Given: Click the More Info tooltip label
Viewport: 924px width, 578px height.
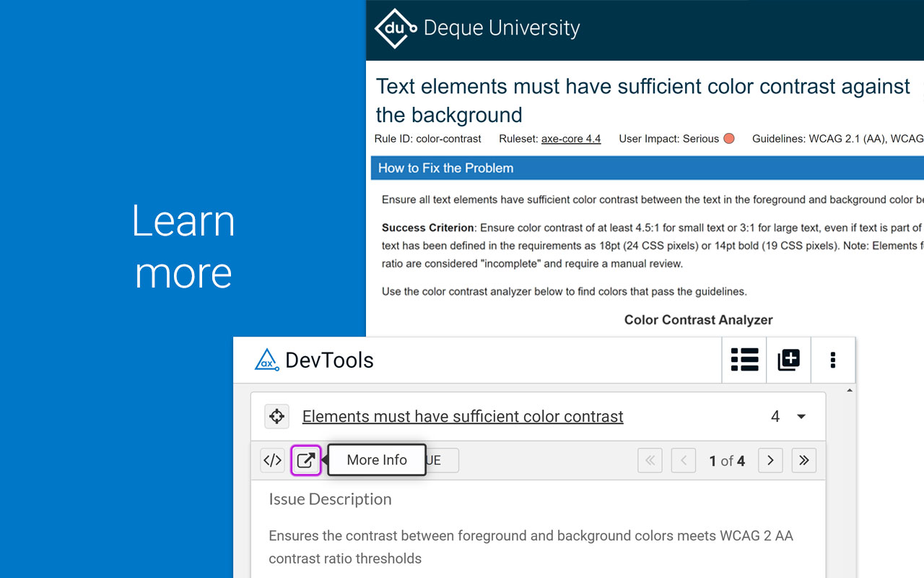Looking at the screenshot, I should point(376,460).
